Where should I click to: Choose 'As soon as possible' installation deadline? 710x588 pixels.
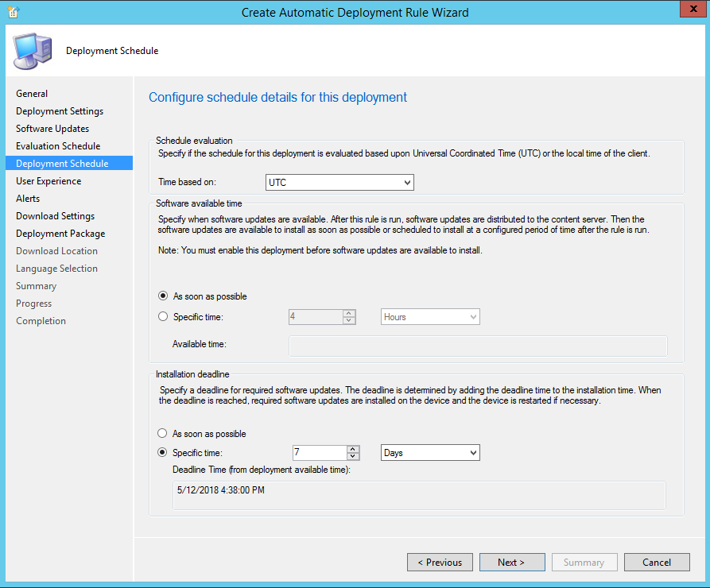tap(164, 434)
